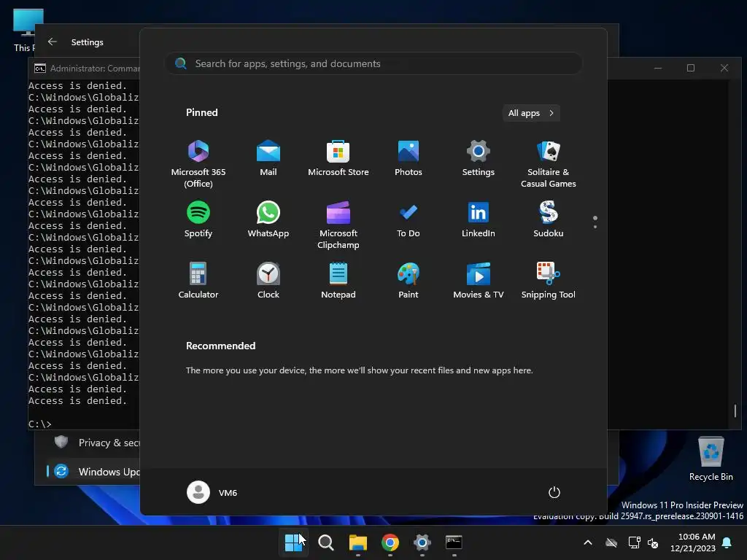Image resolution: width=747 pixels, height=560 pixels.
Task: Open File Explorer on the taskbar
Action: pyautogui.click(x=357, y=542)
